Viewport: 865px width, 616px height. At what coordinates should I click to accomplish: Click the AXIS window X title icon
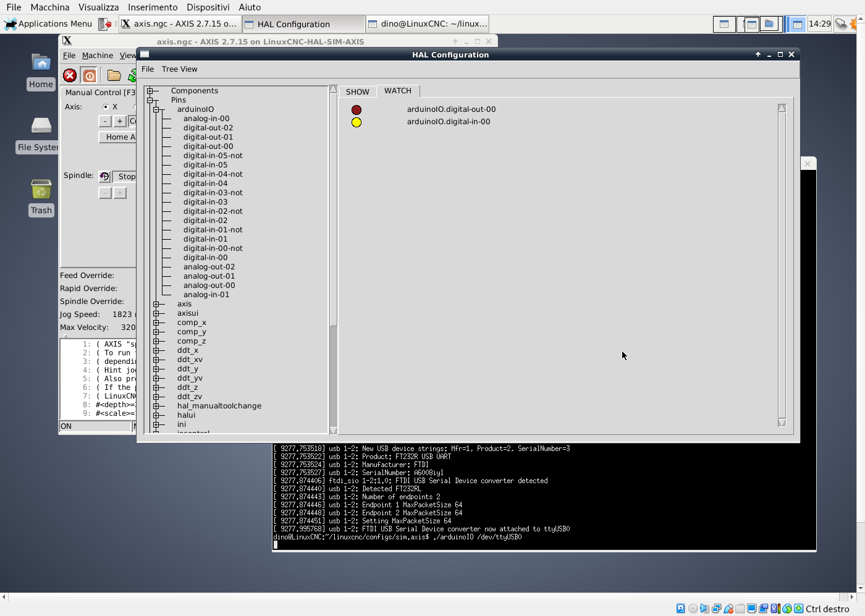click(x=67, y=41)
